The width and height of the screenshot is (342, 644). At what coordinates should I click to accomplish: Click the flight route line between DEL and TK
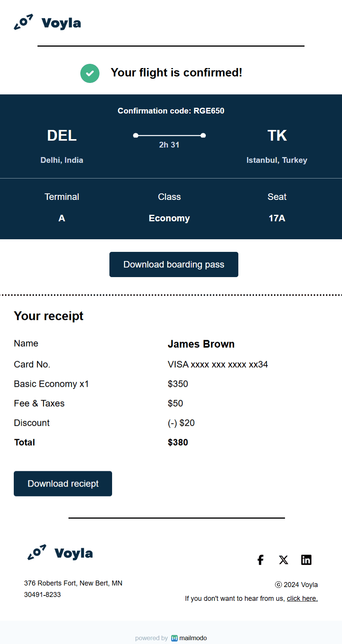(x=169, y=135)
